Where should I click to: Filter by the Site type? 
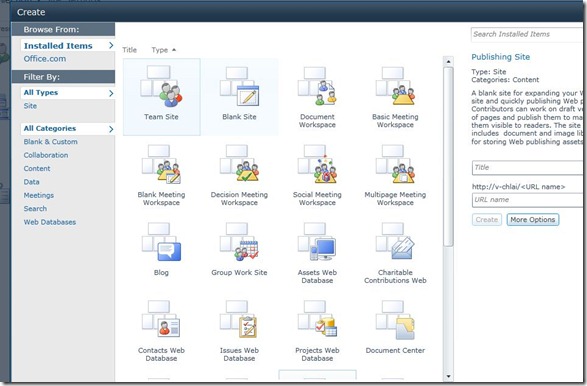[x=30, y=106]
